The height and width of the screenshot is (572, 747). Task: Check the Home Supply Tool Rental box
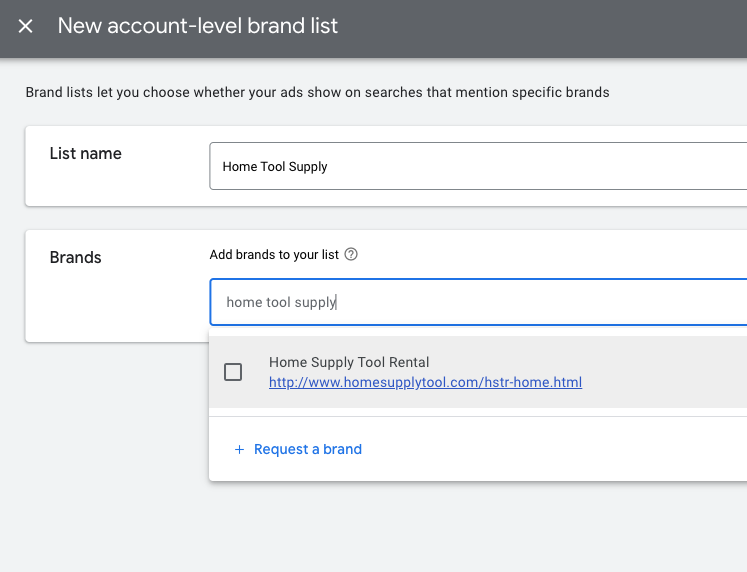(233, 372)
